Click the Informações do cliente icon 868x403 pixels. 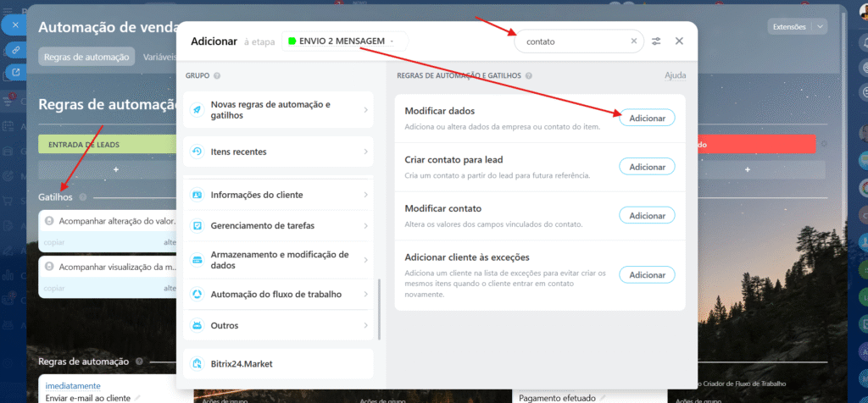[197, 195]
